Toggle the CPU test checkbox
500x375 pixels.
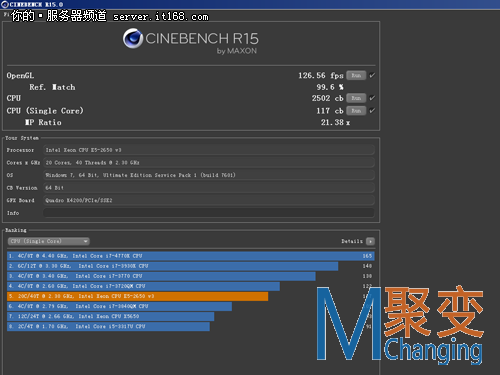[372, 98]
